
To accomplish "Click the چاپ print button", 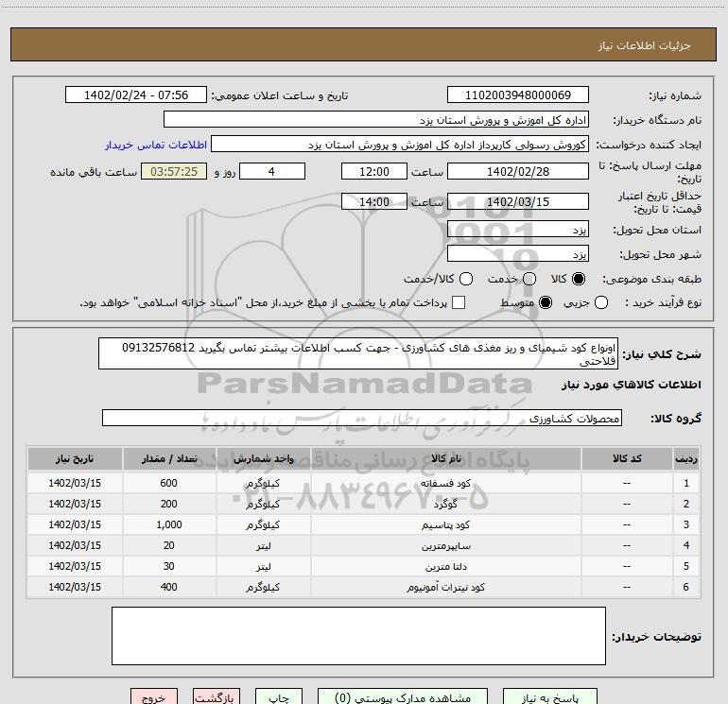I will [x=279, y=697].
